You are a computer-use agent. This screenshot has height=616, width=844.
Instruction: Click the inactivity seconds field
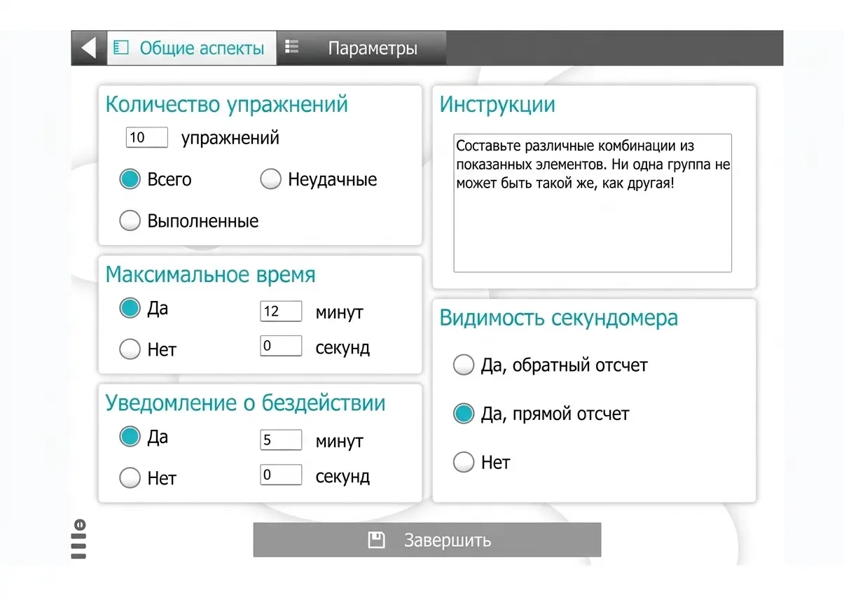(x=281, y=475)
